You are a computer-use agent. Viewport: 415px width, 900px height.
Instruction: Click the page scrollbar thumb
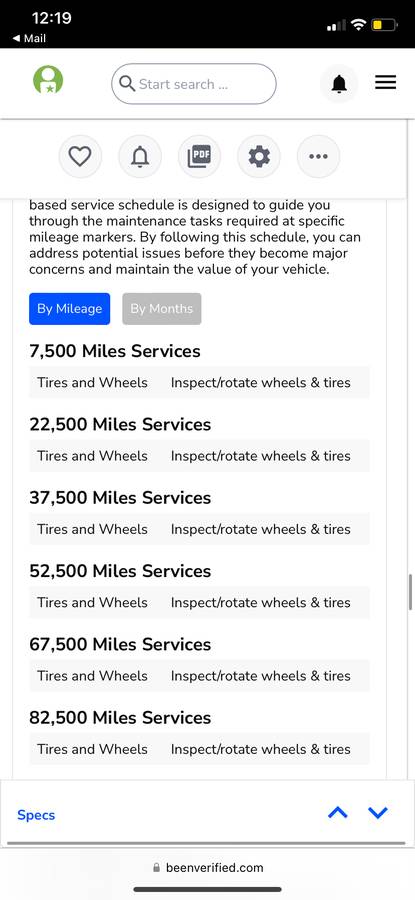click(x=410, y=592)
